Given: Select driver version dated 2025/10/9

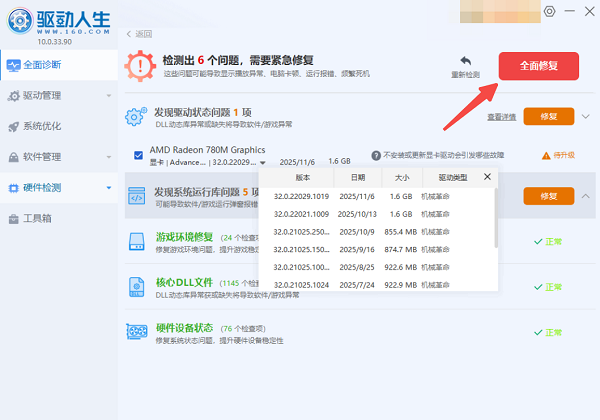Looking at the screenshot, I should coord(377,232).
